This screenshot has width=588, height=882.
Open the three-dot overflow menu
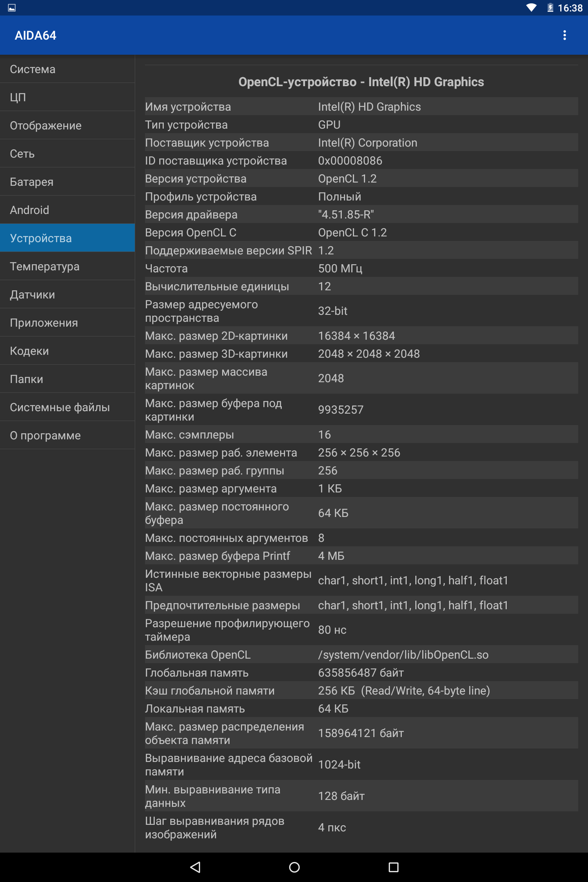565,36
